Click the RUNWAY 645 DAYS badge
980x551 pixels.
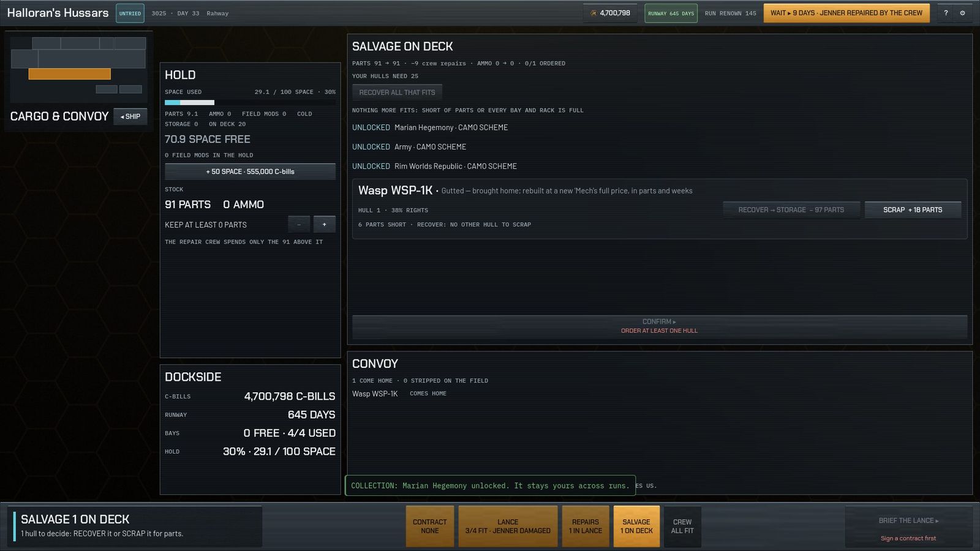pyautogui.click(x=671, y=13)
